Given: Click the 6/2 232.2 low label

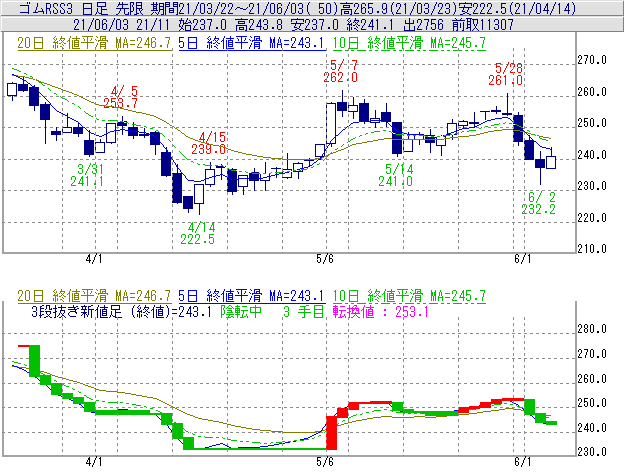Looking at the screenshot, I should pyautogui.click(x=538, y=203).
